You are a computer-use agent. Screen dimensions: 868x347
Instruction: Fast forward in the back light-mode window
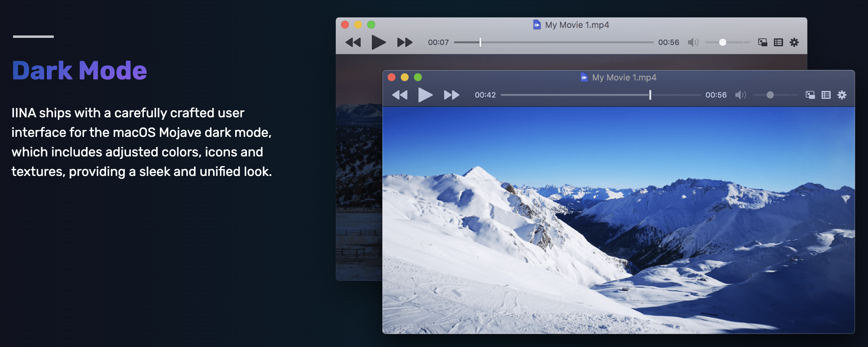point(405,42)
